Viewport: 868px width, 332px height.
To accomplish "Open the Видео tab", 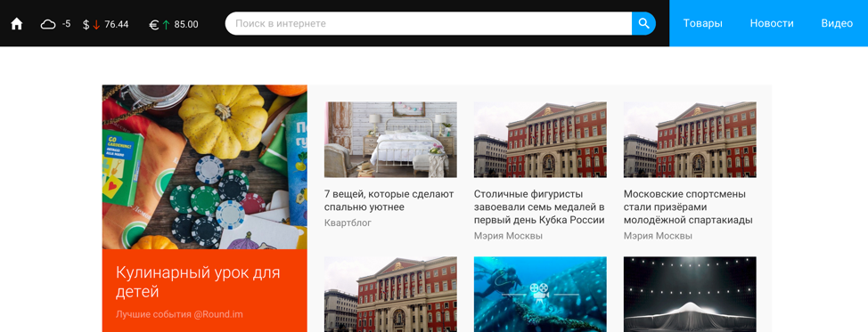I will [x=837, y=23].
